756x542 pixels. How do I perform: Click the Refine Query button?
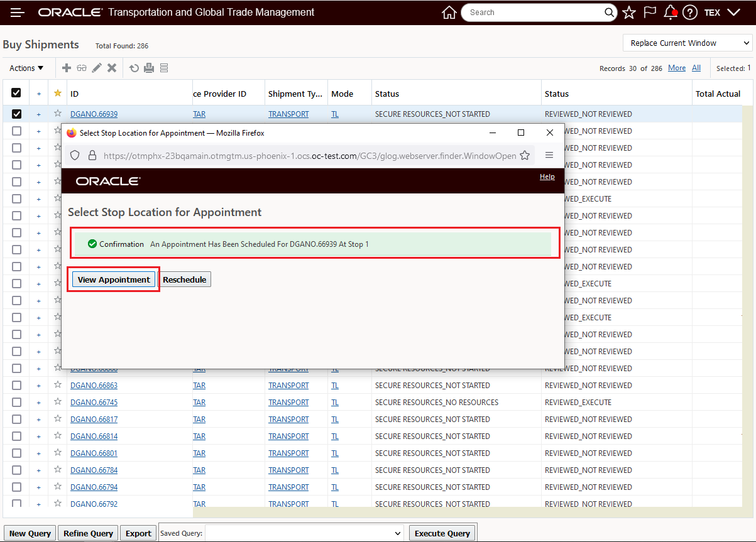coord(88,533)
